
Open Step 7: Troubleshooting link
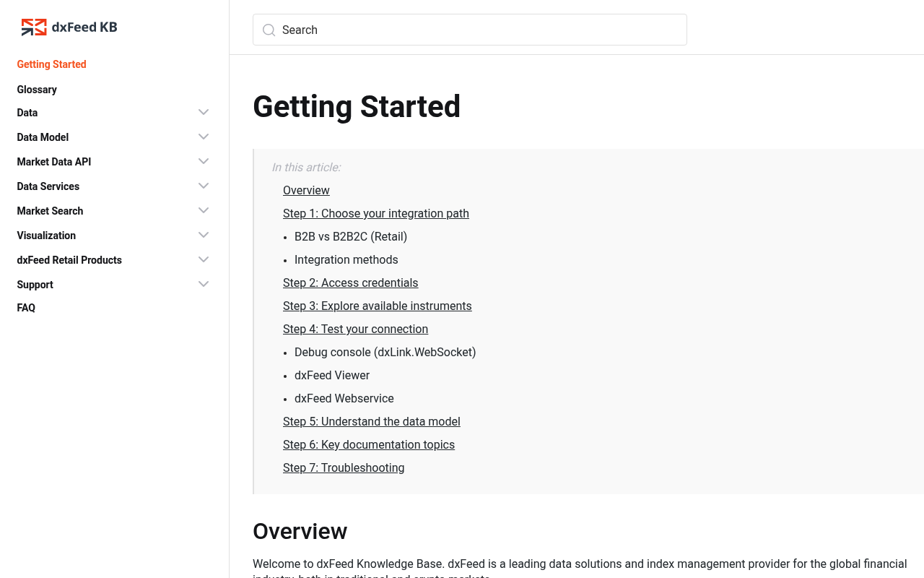point(344,467)
